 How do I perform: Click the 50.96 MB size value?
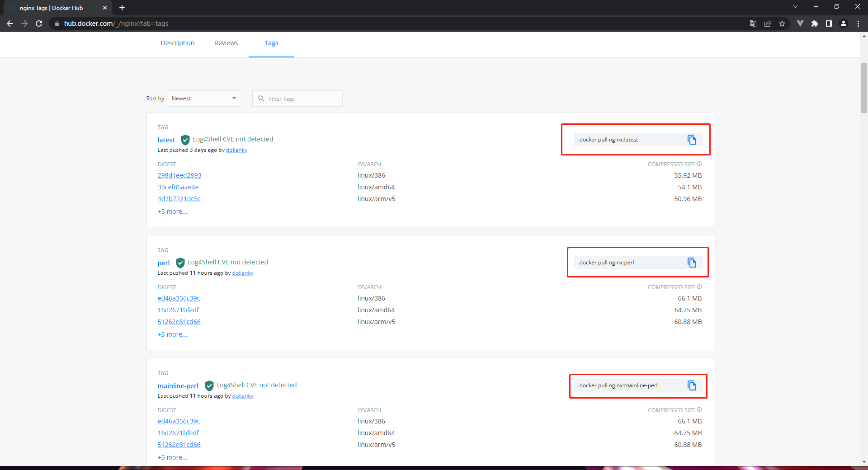pyautogui.click(x=688, y=199)
